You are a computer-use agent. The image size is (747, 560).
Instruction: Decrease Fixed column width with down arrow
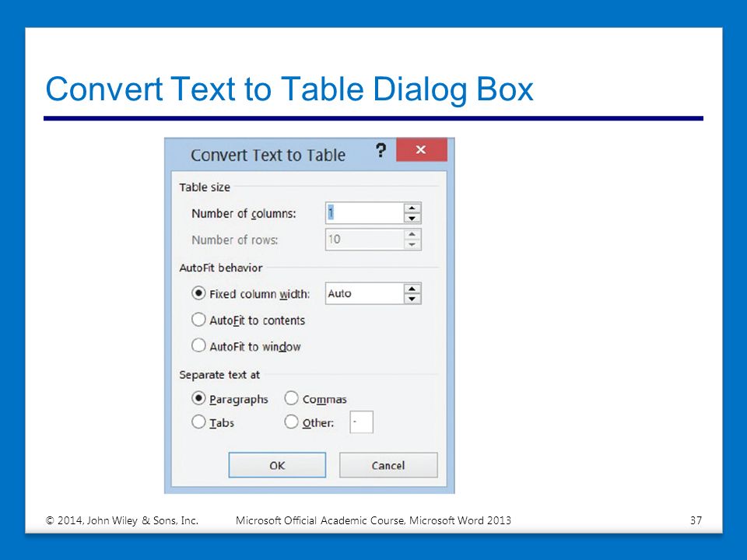[x=412, y=299]
